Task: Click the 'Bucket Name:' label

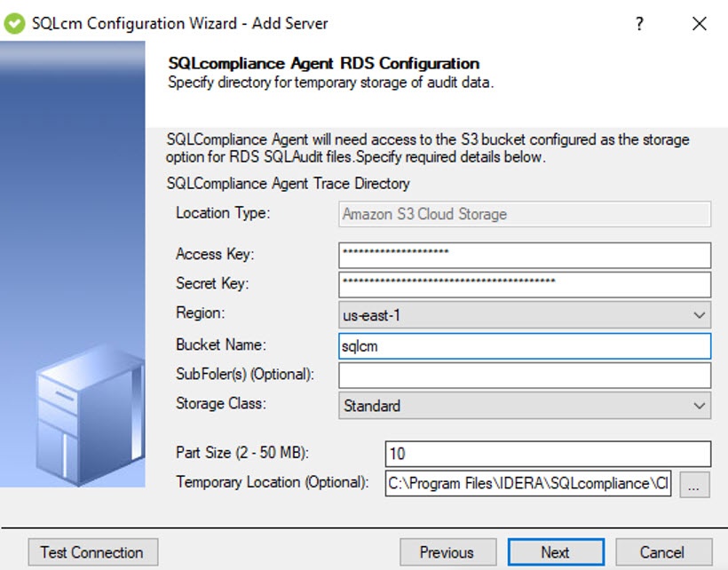Action: [221, 344]
